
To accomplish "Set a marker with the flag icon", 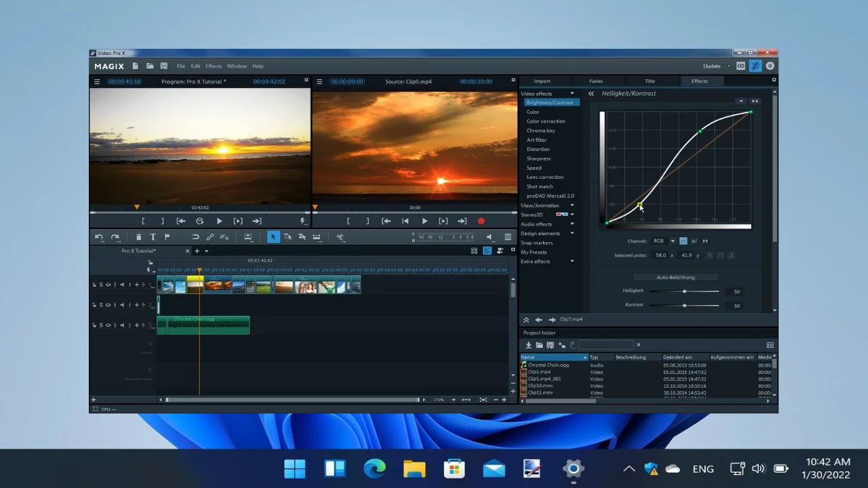I will pyautogui.click(x=167, y=237).
